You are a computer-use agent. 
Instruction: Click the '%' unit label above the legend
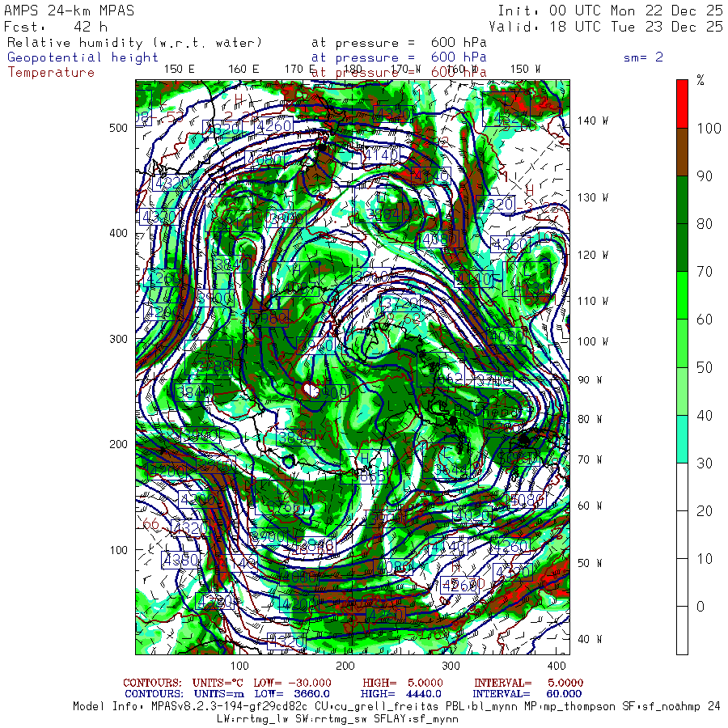pyautogui.click(x=700, y=80)
